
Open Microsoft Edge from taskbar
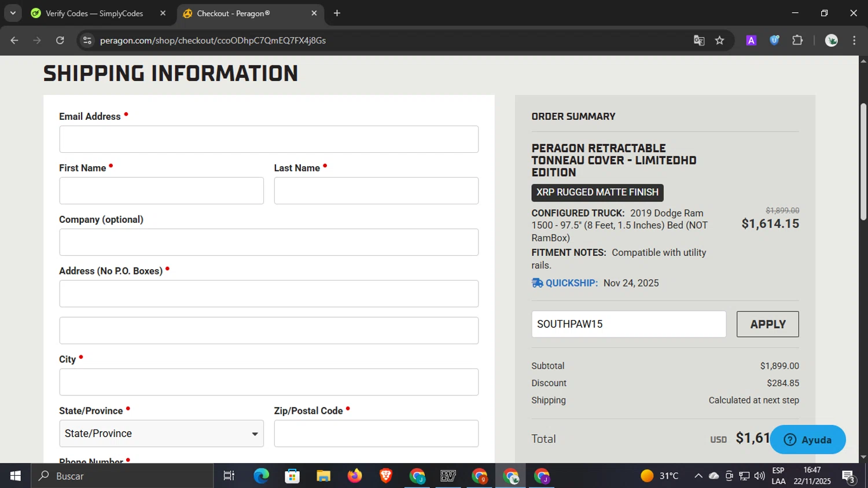[261, 476]
